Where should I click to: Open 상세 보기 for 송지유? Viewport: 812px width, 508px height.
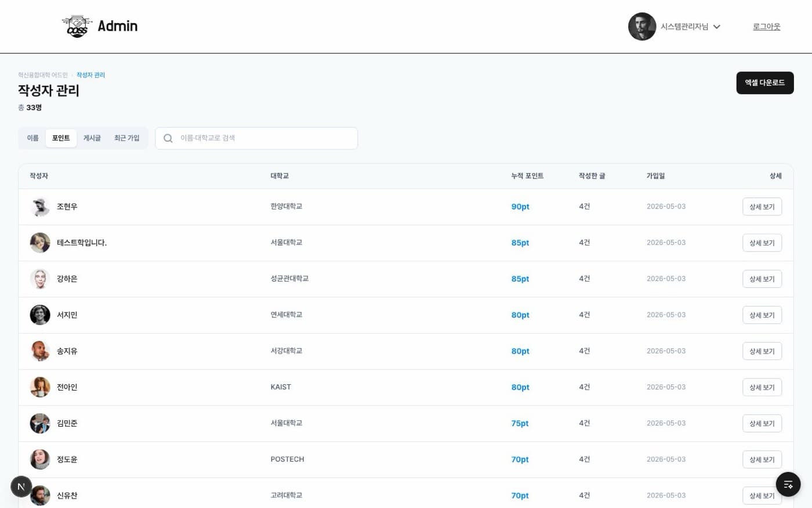click(762, 351)
